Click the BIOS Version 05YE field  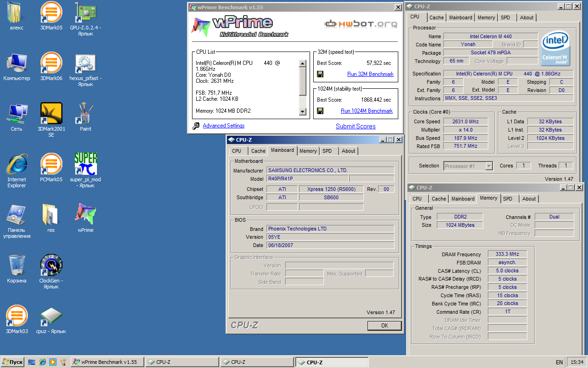coord(331,237)
